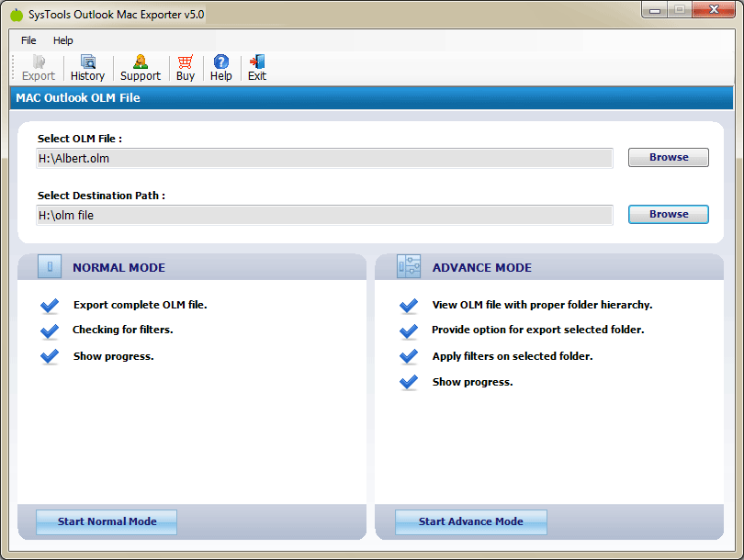The height and width of the screenshot is (560, 744).
Task: Click the 'Select Destination Path :' label
Action: [x=102, y=196]
